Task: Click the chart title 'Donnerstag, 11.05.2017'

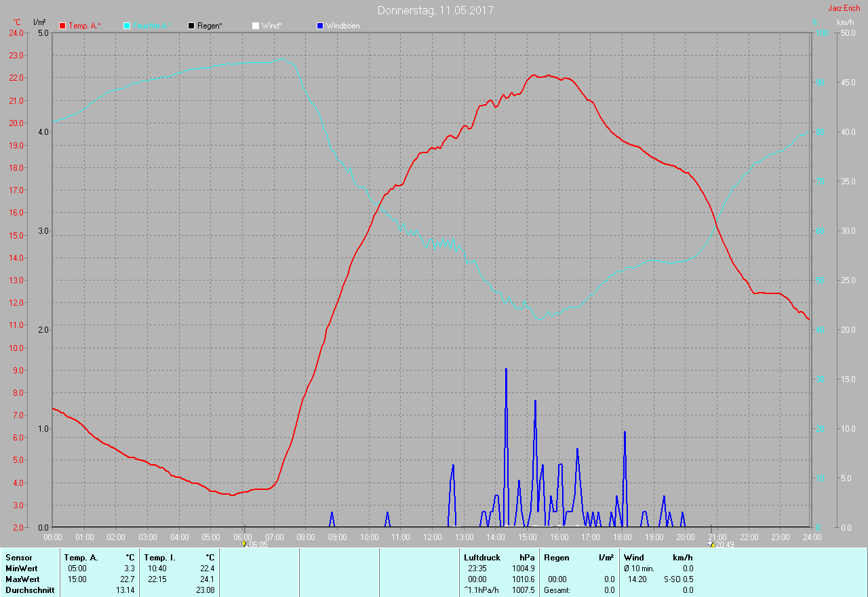Action: (x=435, y=10)
